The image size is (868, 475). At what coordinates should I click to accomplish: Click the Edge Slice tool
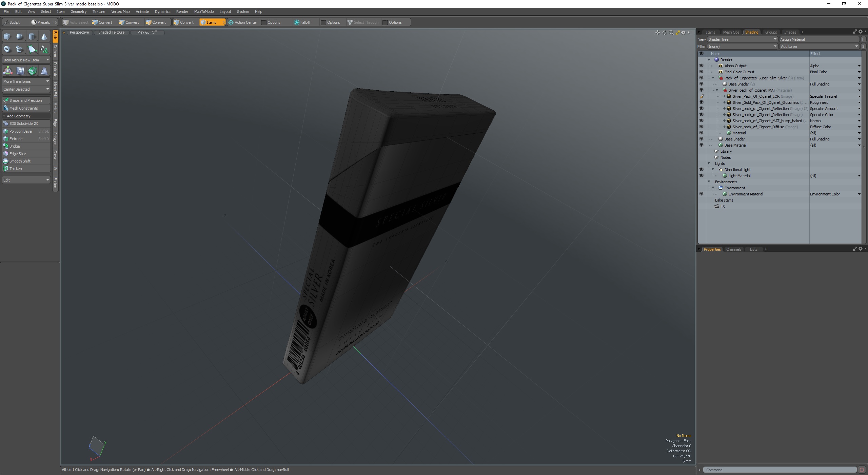point(26,154)
